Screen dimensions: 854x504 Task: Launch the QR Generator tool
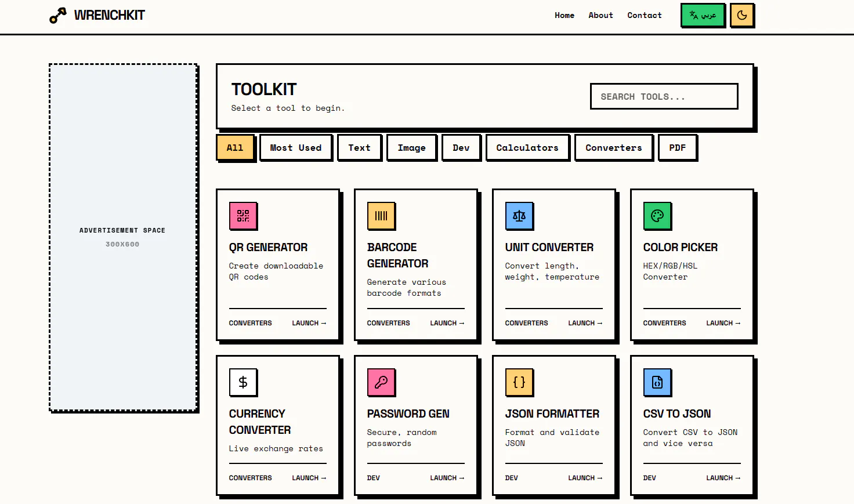pos(309,323)
